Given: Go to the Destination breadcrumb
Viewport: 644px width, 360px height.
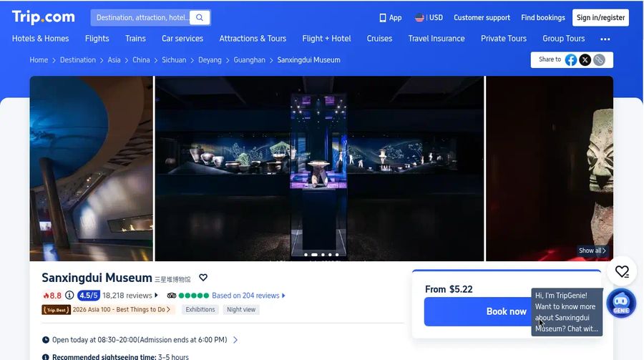Looking at the screenshot, I should click(x=77, y=60).
